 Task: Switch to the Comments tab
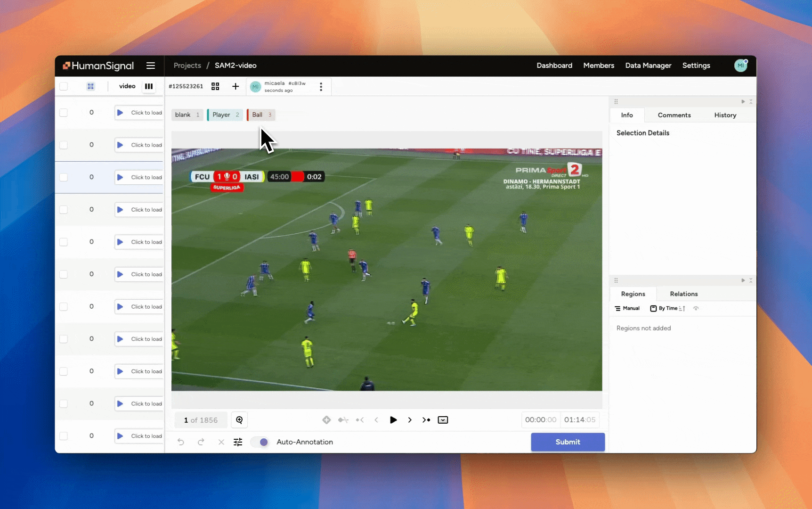[x=674, y=115]
